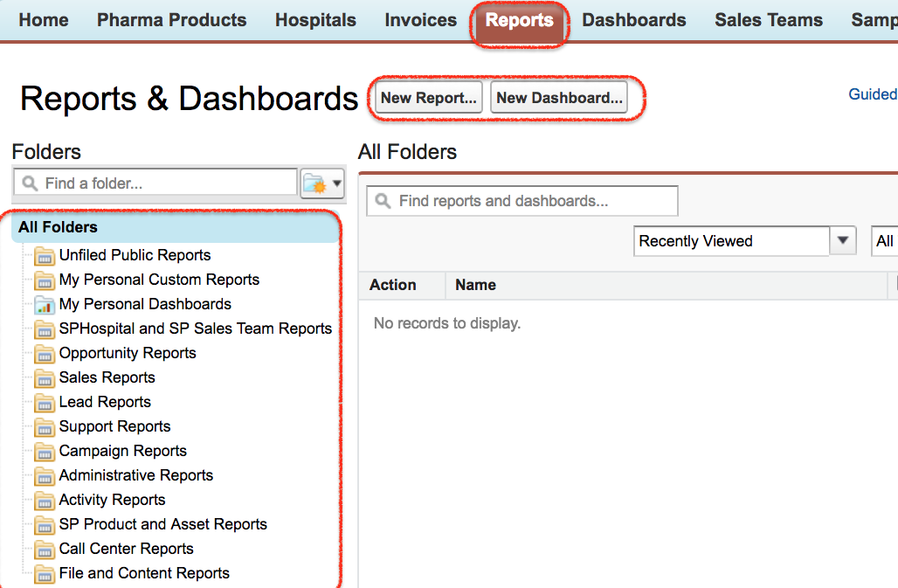Open the Recently Viewed dropdown
This screenshot has height=588, width=898.
pyautogui.click(x=842, y=241)
